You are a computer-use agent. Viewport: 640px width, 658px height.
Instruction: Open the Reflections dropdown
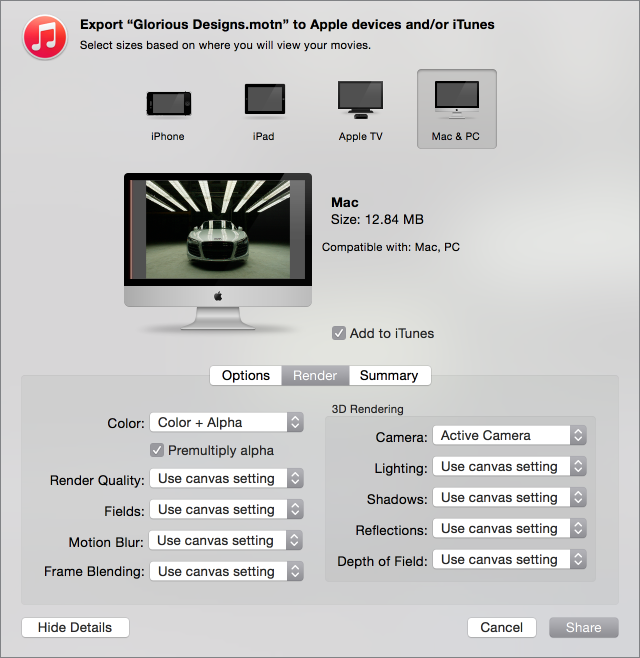509,528
